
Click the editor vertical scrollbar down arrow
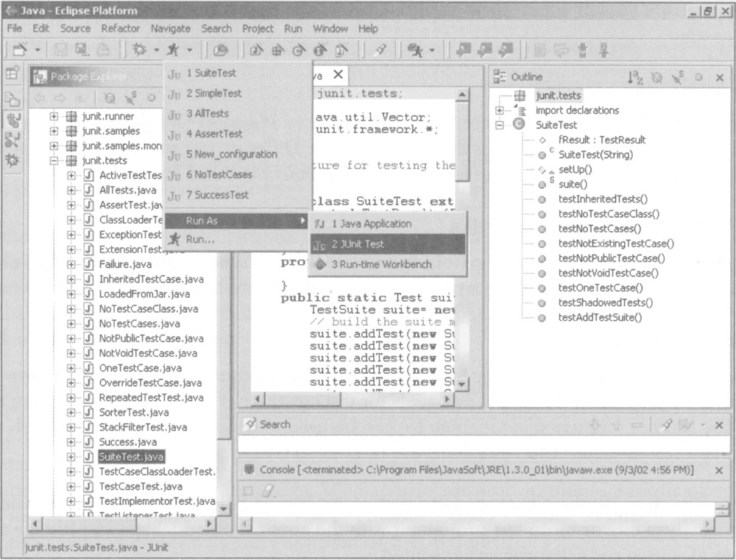[462, 384]
